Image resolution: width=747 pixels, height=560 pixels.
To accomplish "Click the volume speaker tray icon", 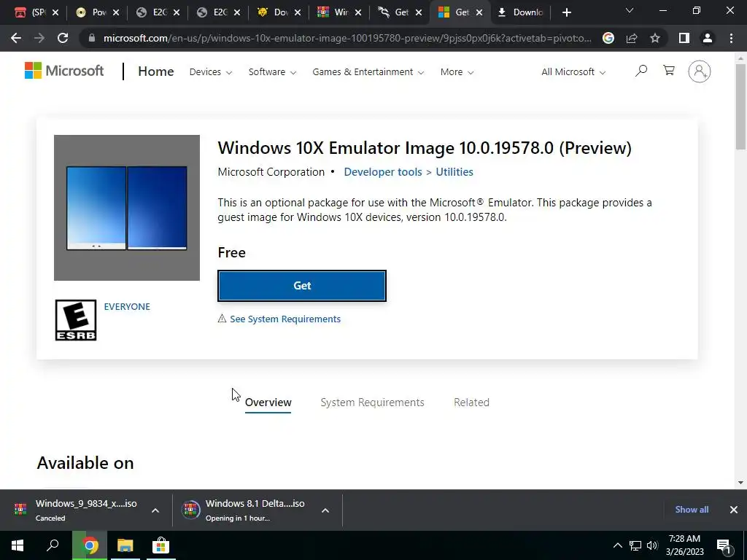I will pos(652,545).
